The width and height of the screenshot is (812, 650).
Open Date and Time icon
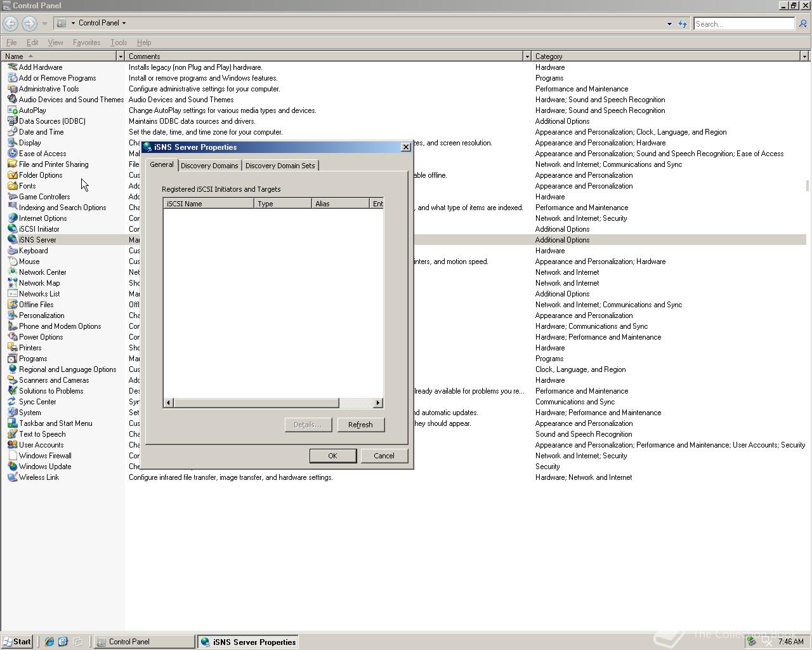12,132
